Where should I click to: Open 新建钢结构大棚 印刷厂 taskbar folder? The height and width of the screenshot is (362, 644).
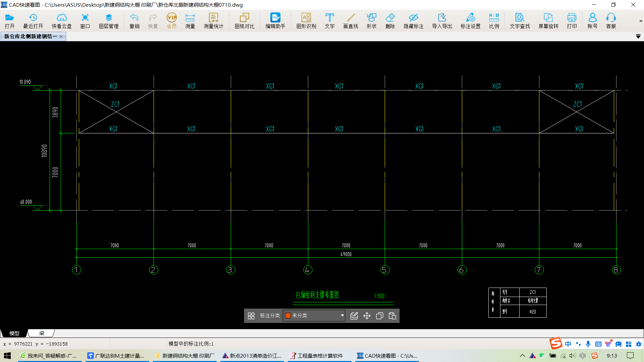click(x=184, y=356)
